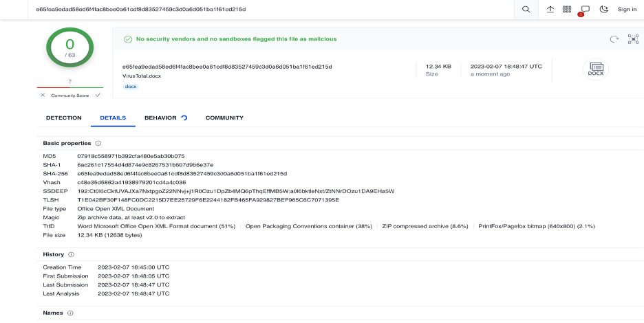Click the Community Score question mark
This screenshot has height=323, width=644.
69,81
